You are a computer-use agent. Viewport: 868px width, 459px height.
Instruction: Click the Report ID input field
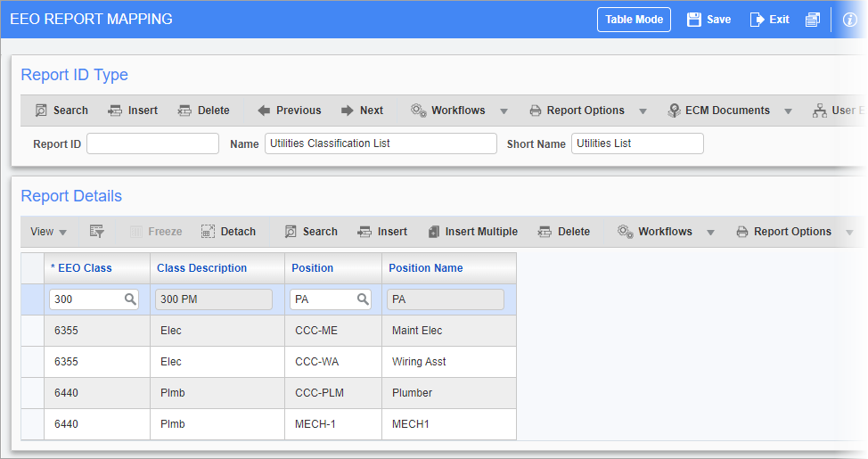pos(152,143)
